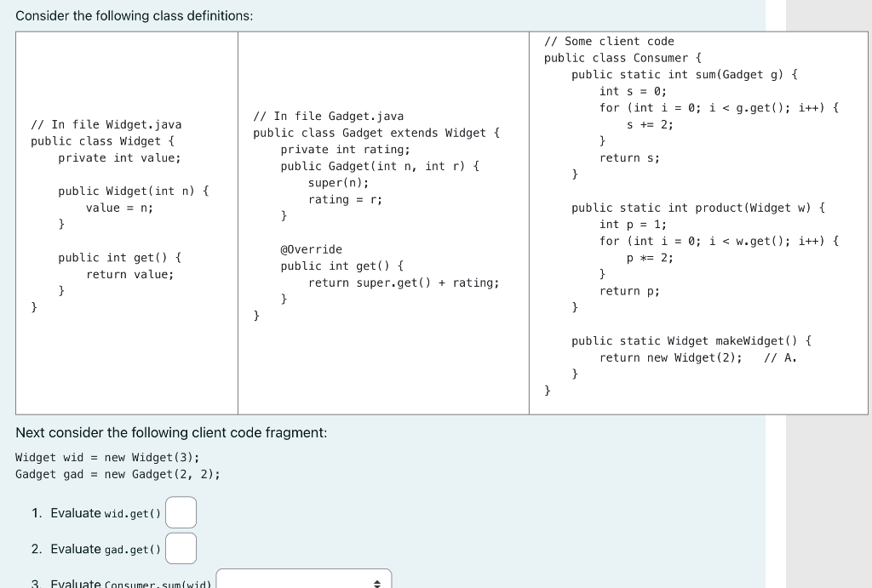Click the gad.get() answer input box

coord(181,548)
